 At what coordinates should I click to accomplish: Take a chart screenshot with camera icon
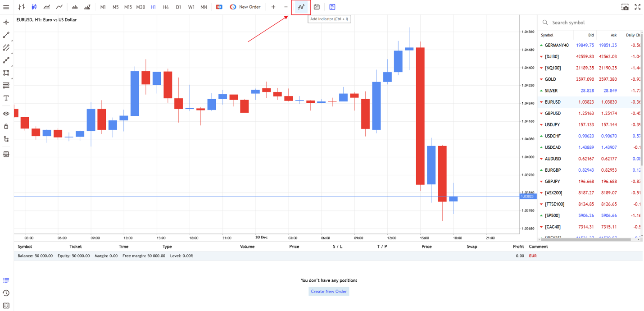[x=625, y=7]
